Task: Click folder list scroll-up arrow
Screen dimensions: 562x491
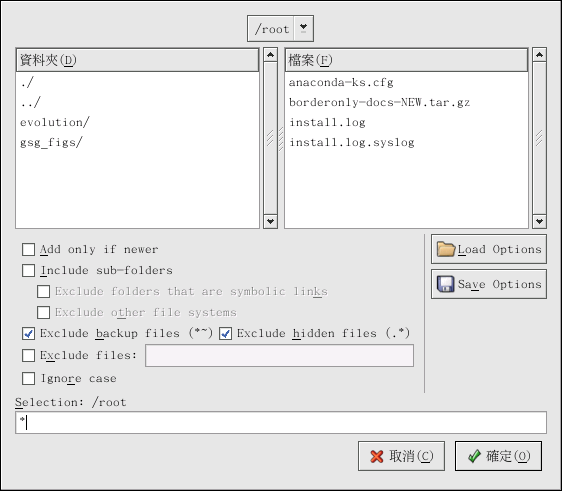Action: click(x=270, y=55)
